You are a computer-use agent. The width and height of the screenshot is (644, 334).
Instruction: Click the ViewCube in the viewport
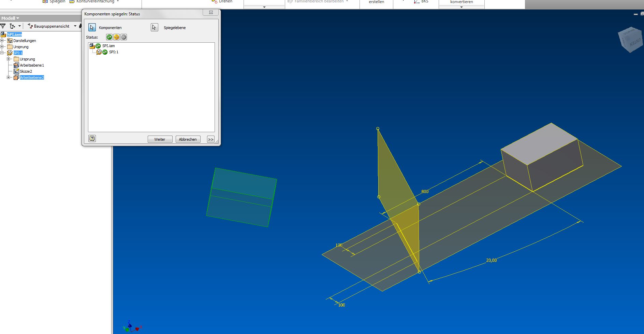pos(630,40)
